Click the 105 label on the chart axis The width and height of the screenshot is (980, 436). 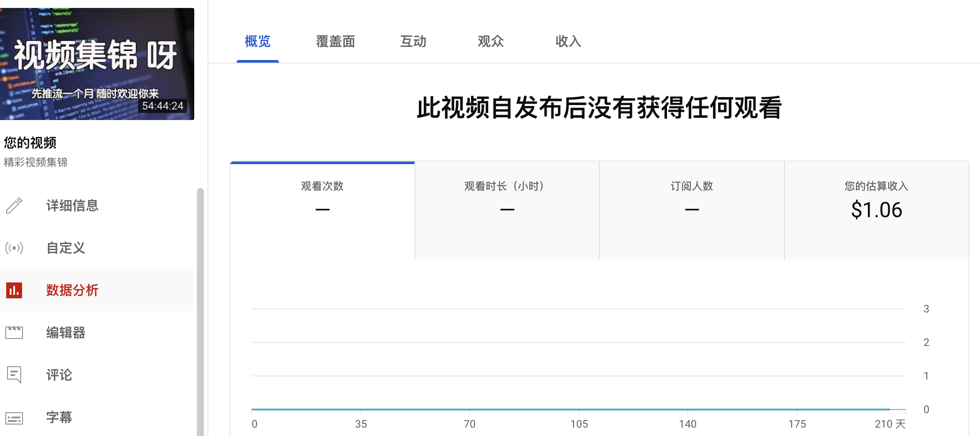coord(579,424)
